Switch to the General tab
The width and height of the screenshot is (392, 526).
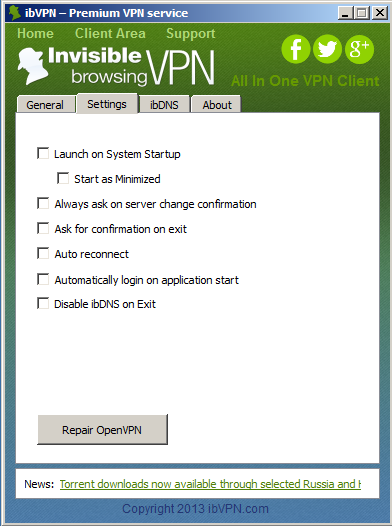[x=45, y=105]
